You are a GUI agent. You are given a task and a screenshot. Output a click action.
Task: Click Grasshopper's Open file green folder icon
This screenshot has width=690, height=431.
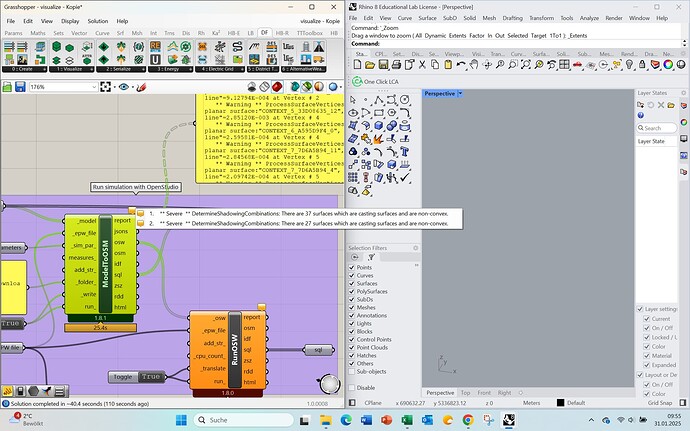tap(7, 87)
